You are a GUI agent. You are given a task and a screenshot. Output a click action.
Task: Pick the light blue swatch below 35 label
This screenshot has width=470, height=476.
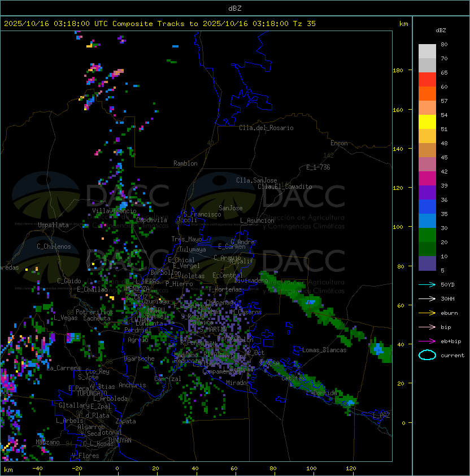click(x=427, y=220)
